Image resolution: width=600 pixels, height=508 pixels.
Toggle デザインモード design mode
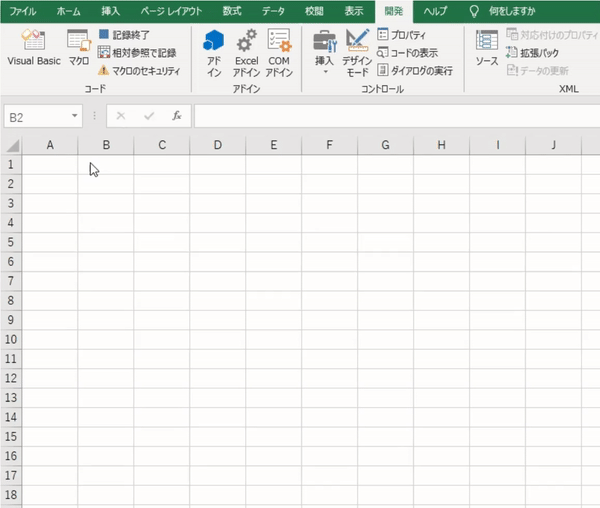tap(357, 53)
